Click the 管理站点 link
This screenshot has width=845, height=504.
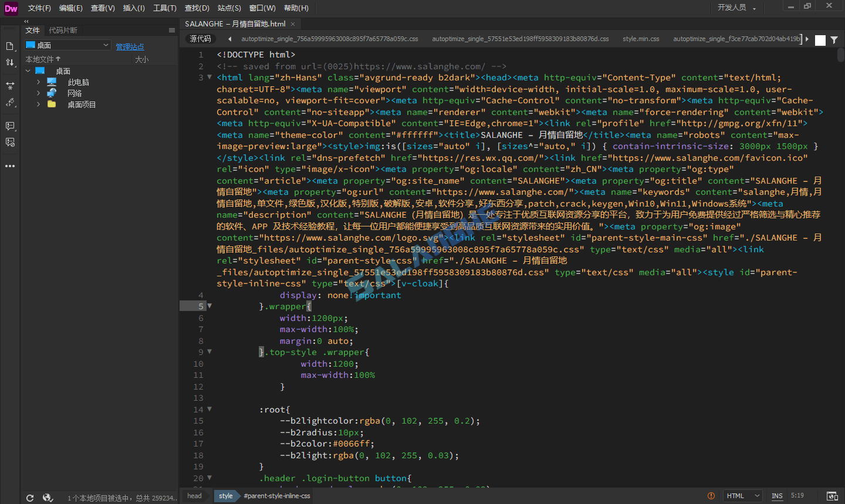(x=130, y=46)
